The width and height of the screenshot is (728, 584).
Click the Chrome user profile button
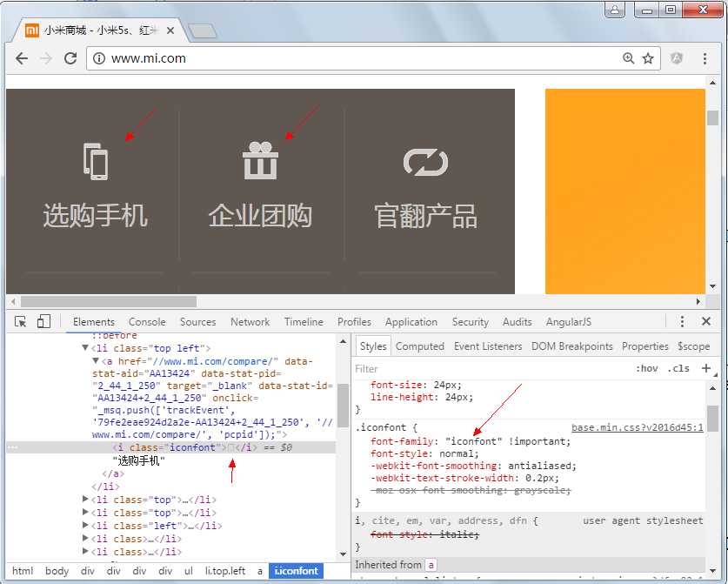point(615,10)
